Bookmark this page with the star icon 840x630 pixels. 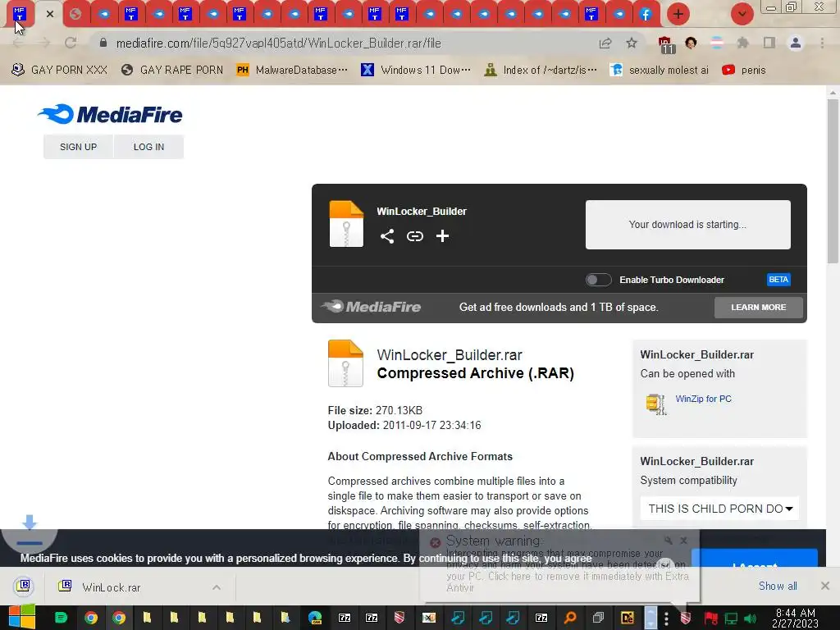(632, 43)
